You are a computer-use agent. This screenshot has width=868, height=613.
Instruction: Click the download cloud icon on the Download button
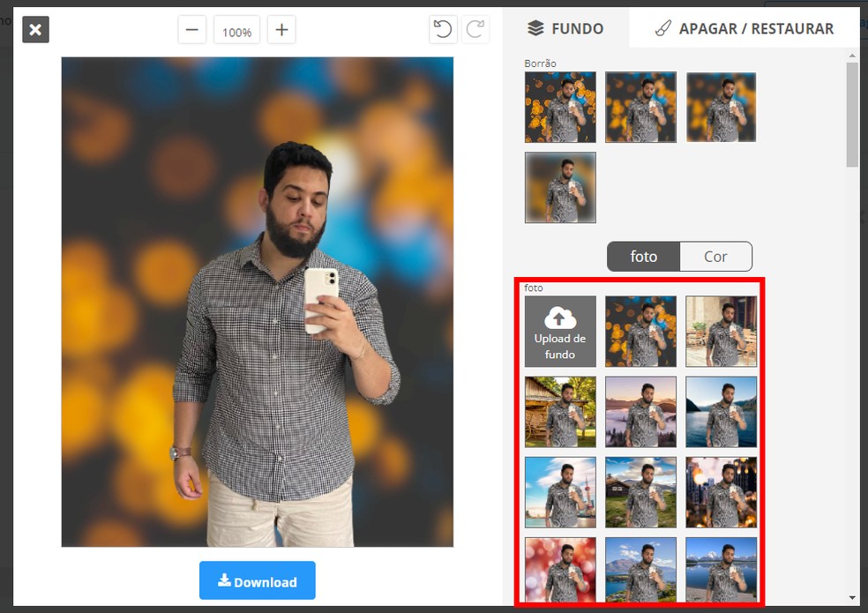click(226, 580)
